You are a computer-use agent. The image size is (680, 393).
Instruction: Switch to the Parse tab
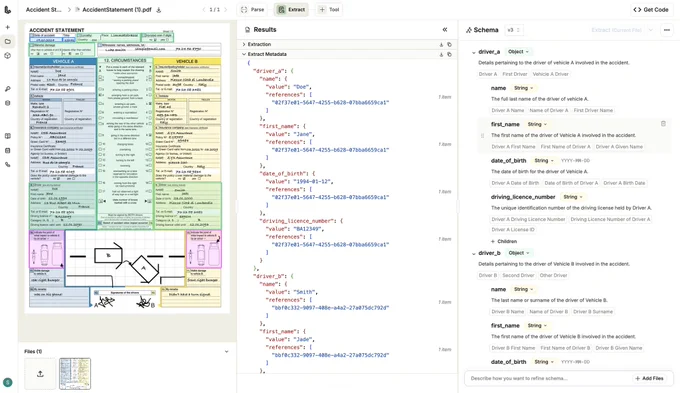252,10
